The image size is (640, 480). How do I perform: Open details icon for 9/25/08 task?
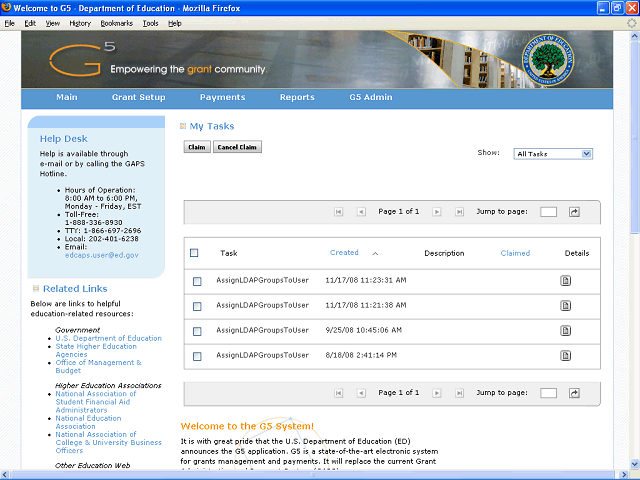[565, 330]
